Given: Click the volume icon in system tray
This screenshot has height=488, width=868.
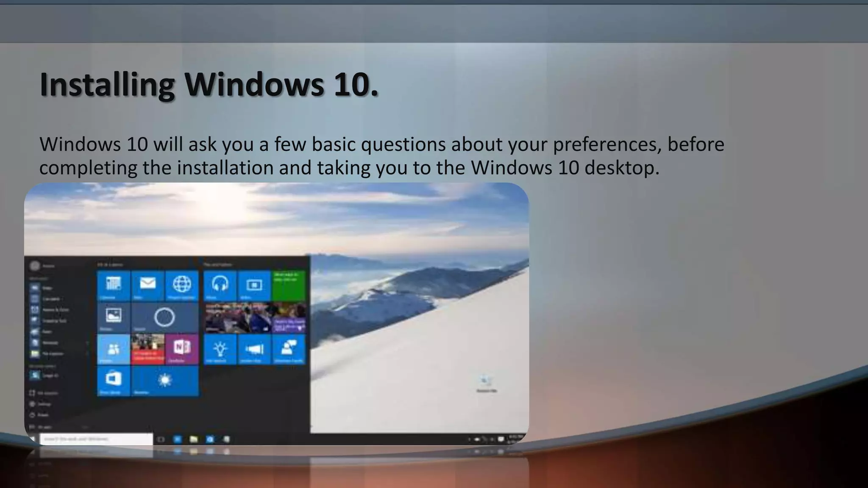Looking at the screenshot, I should 492,440.
